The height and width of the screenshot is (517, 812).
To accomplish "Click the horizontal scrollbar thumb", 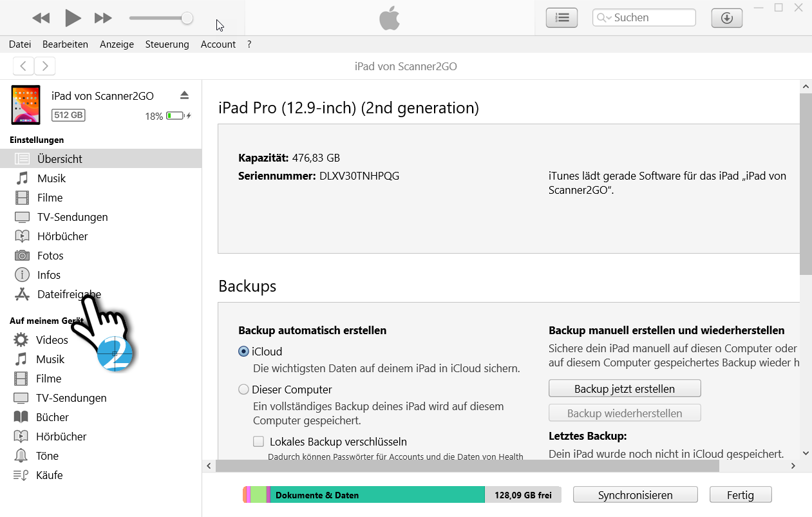I will pyautogui.click(x=467, y=465).
